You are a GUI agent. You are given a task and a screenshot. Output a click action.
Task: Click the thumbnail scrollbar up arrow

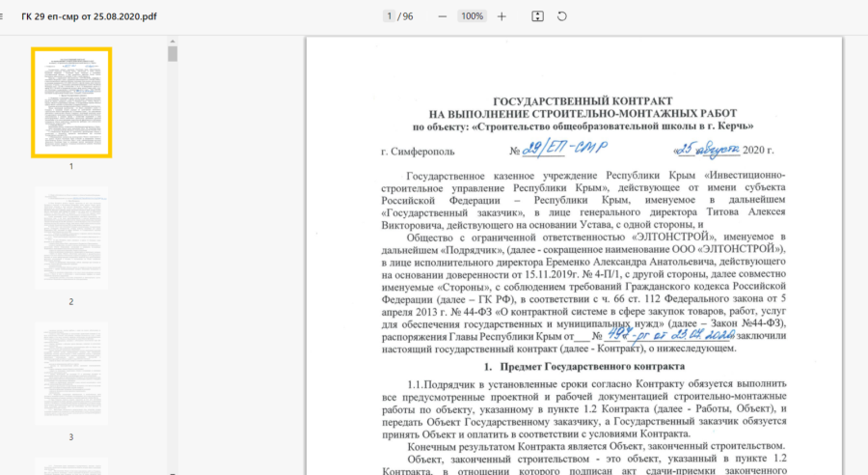click(173, 41)
